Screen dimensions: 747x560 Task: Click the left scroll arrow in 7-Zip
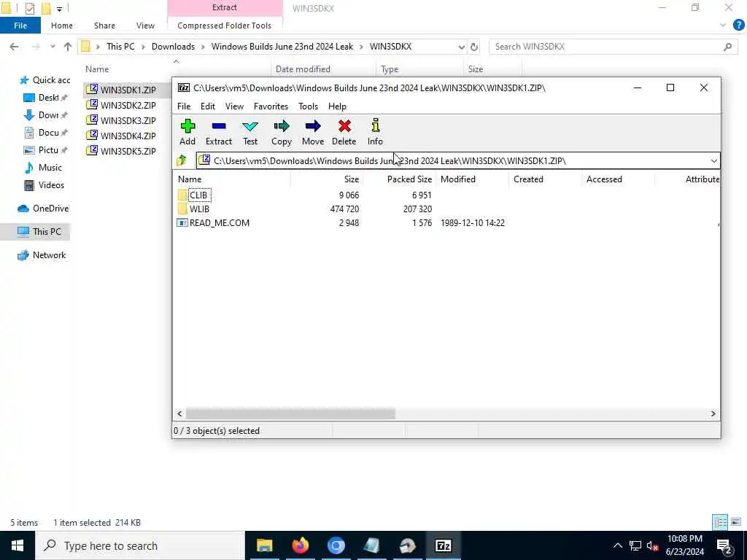pyautogui.click(x=179, y=414)
